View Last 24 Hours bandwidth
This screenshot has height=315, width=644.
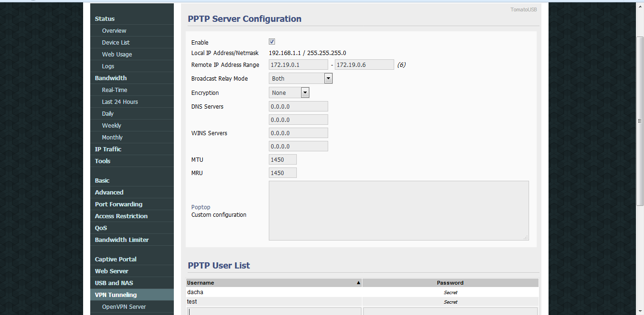[x=132, y=102]
